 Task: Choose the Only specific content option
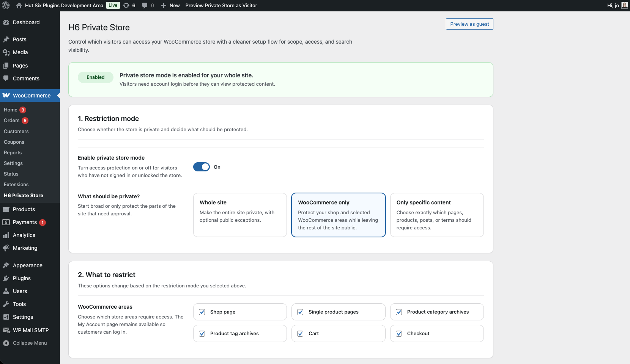pos(437,215)
